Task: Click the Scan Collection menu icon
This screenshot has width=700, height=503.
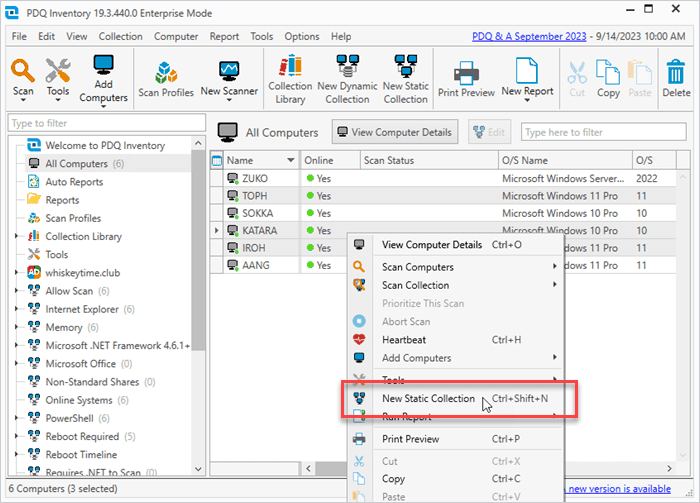Action: click(359, 285)
